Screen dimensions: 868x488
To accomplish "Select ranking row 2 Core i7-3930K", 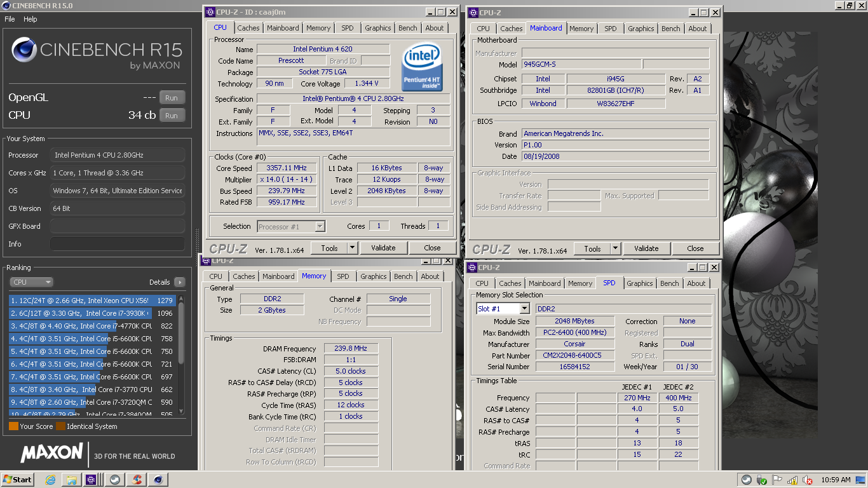I will [x=92, y=313].
